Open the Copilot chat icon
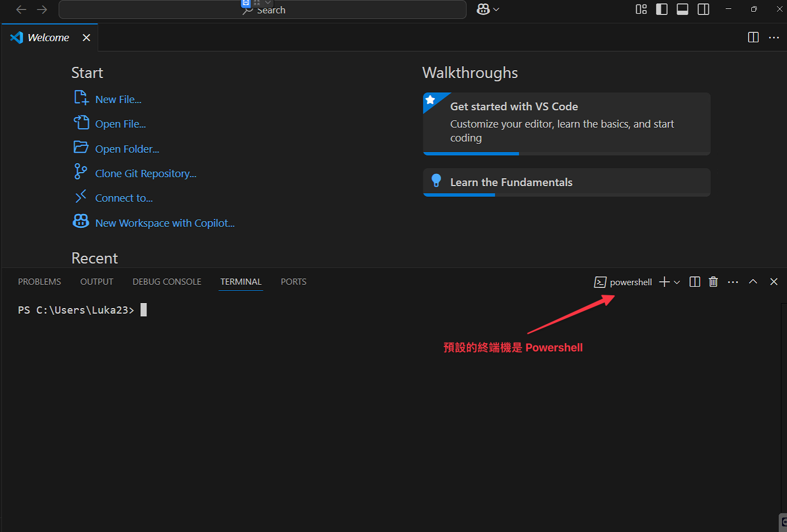 (483, 9)
